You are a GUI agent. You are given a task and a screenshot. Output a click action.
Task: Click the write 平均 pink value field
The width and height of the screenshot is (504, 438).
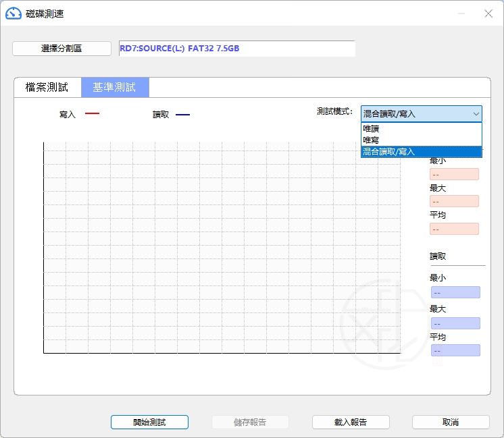point(454,229)
